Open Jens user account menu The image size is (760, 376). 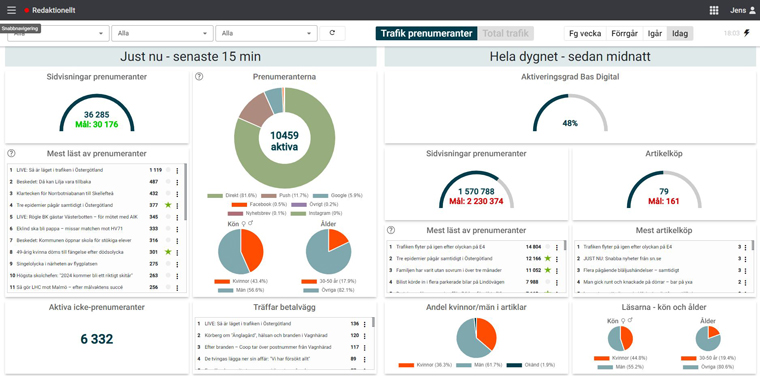point(743,10)
